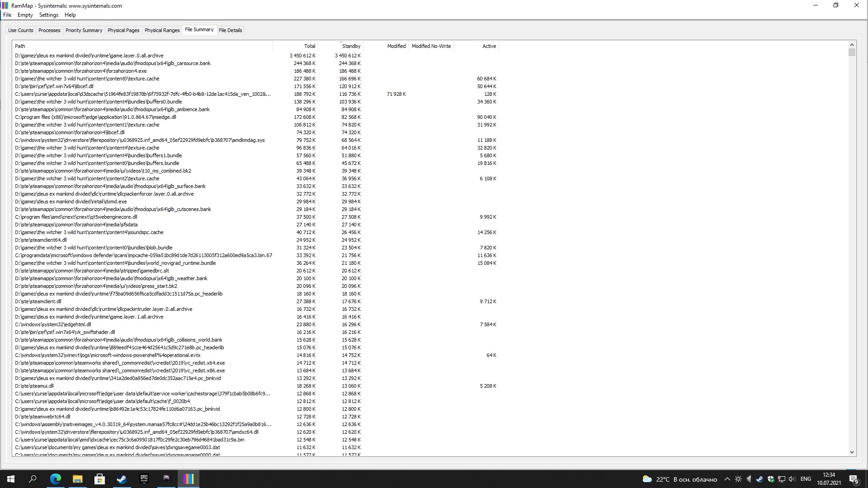Click the RamMap taskbar icon
The image size is (868, 488).
tap(189, 479)
